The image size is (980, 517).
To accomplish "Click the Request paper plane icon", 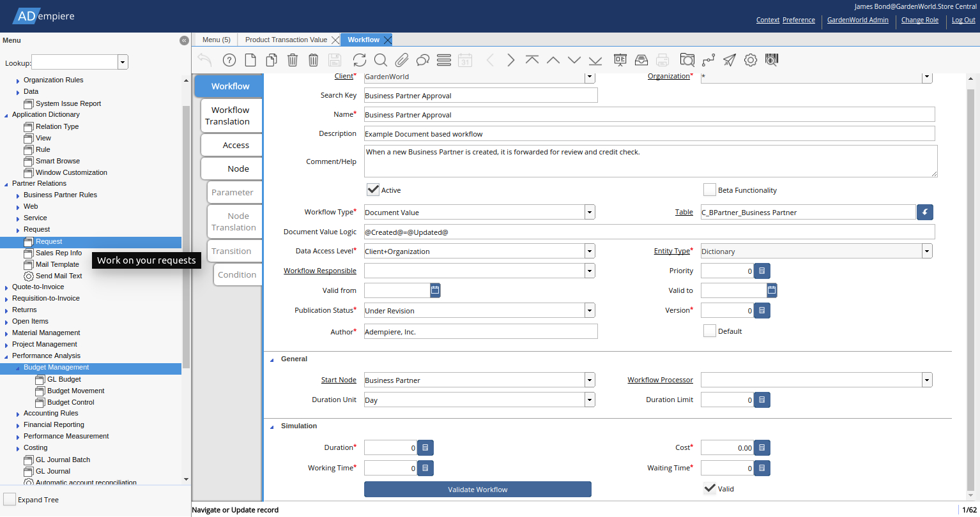I will pos(730,60).
